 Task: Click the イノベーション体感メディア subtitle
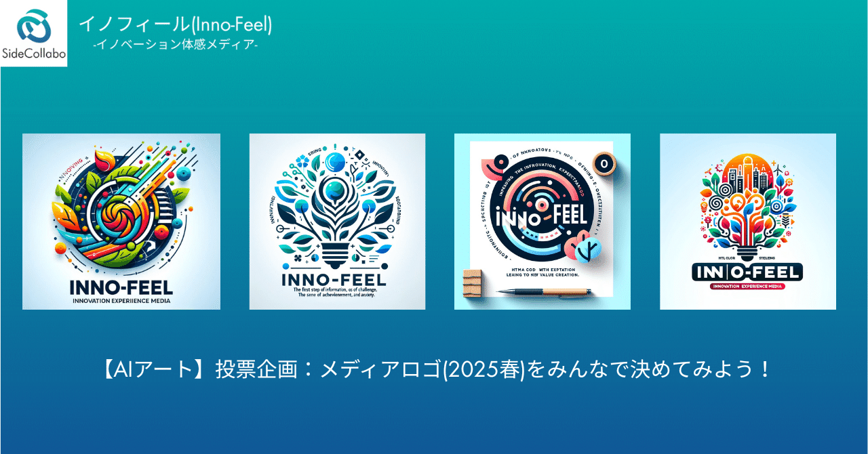(175, 46)
